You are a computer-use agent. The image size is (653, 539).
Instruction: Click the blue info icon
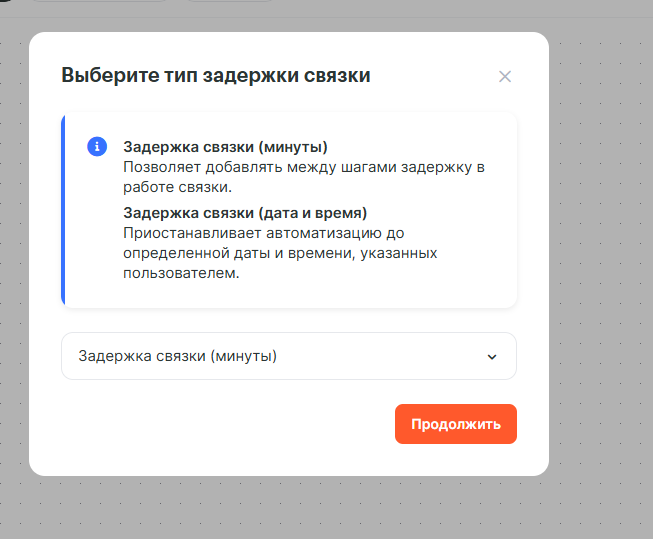pos(97,146)
